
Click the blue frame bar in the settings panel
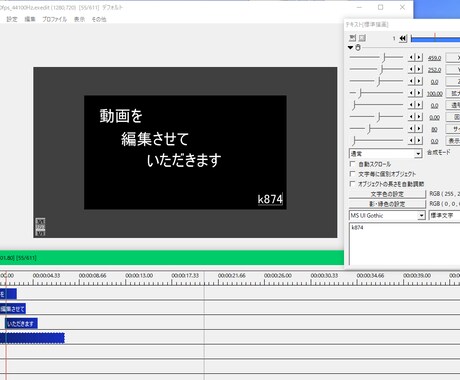pos(435,39)
